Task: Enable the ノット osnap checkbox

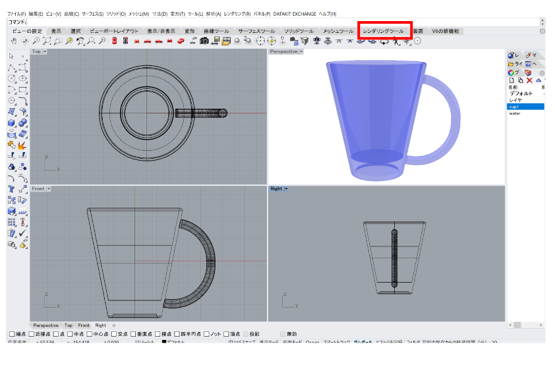Action: coord(207,334)
